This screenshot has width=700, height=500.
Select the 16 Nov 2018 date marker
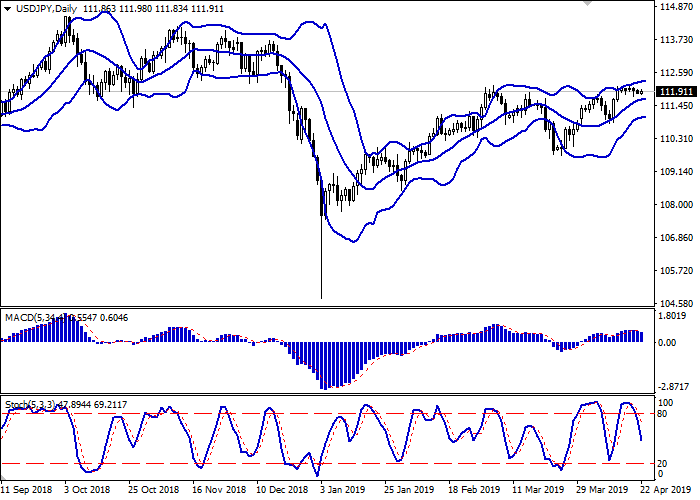(218, 491)
